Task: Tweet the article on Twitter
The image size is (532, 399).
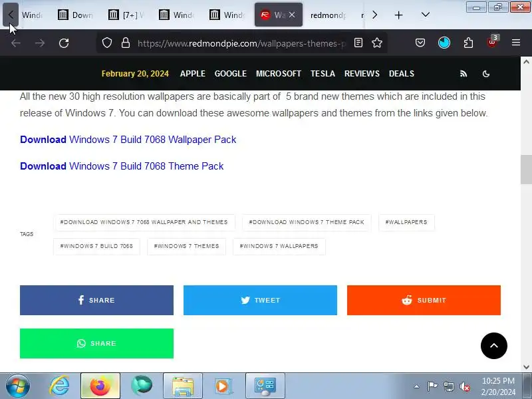Action: [x=260, y=301]
